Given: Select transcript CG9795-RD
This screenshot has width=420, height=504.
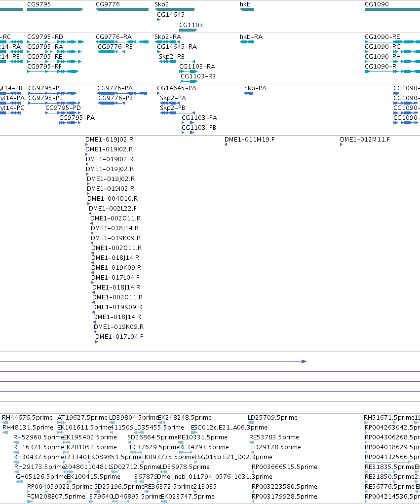Looking at the screenshot, I should click(x=45, y=36).
